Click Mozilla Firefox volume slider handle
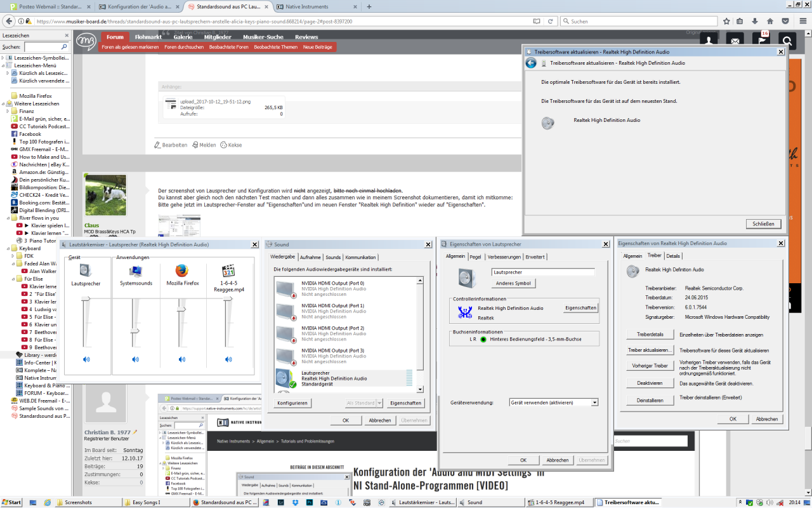812x508 pixels. tap(181, 309)
